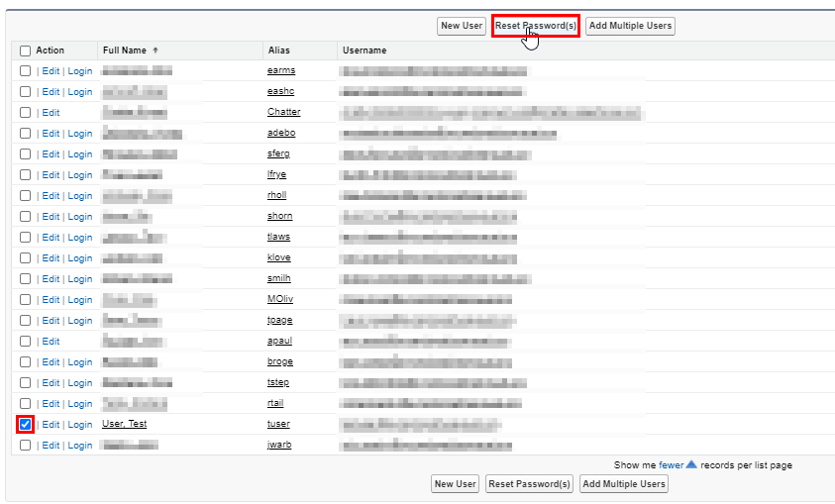Image resolution: width=835 pixels, height=504 pixels.
Task: Click Login for the jwarb row
Action: click(80, 445)
